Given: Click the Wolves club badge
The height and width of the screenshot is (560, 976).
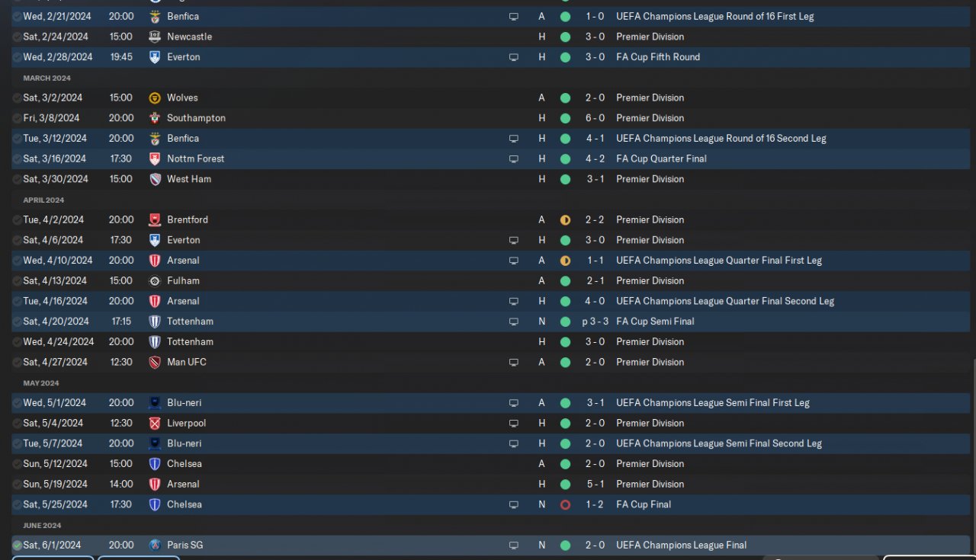Looking at the screenshot, I should click(155, 98).
